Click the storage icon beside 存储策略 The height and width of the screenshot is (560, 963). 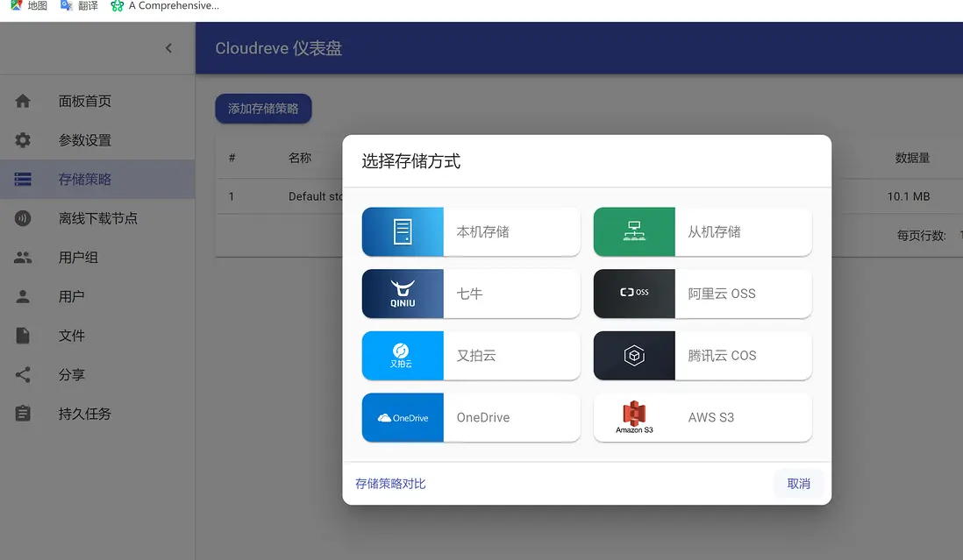23,179
